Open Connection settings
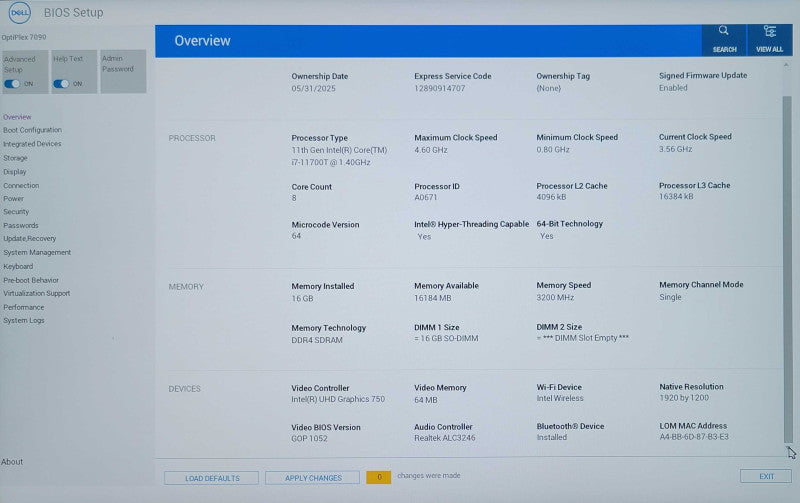The height and width of the screenshot is (503, 800). [21, 186]
